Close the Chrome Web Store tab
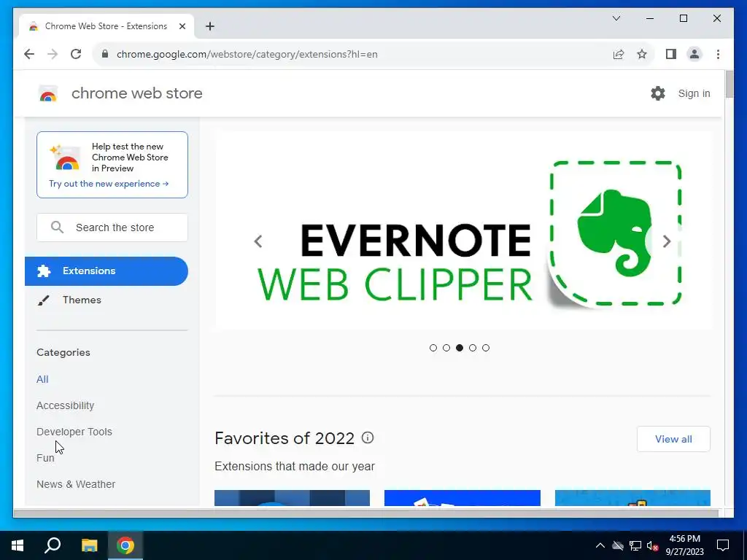Image resolution: width=747 pixels, height=560 pixels. pos(182,26)
